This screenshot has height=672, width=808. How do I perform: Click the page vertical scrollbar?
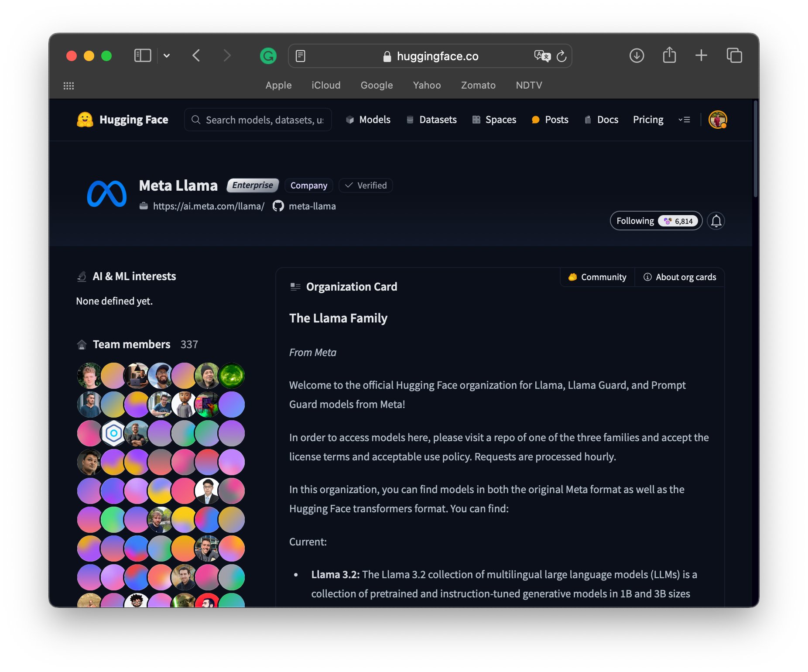tap(756, 149)
